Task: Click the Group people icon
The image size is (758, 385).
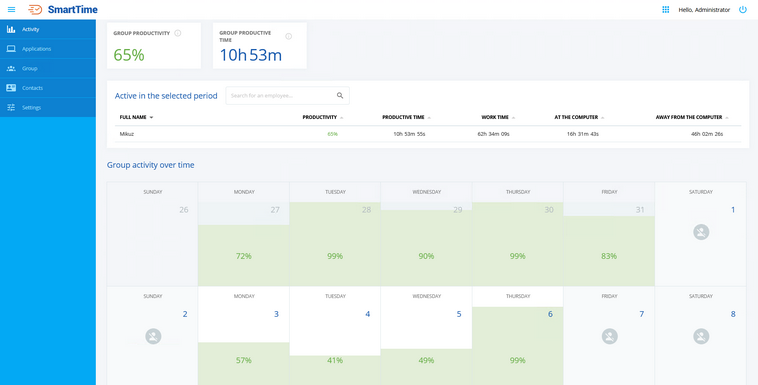Action: [x=11, y=69]
